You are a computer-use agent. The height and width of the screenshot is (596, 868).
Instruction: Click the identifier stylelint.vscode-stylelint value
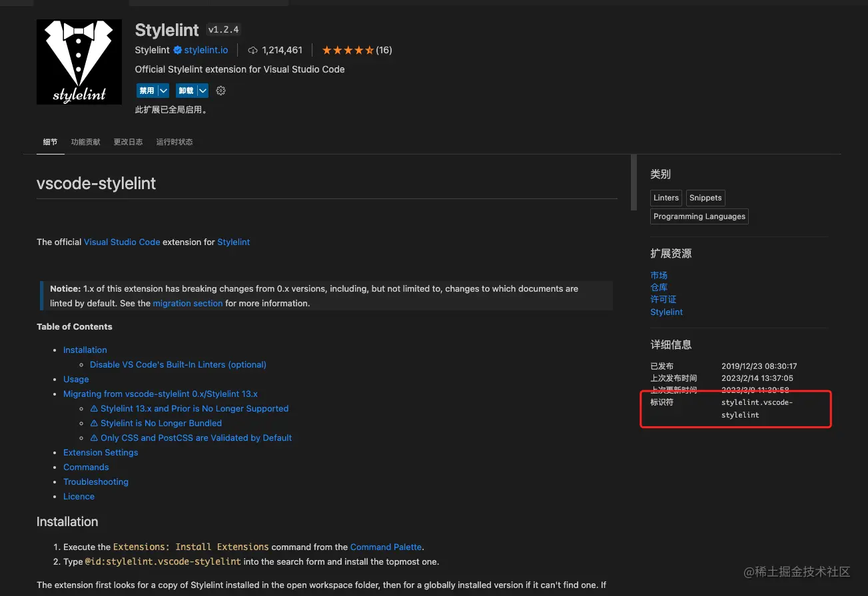tap(757, 408)
